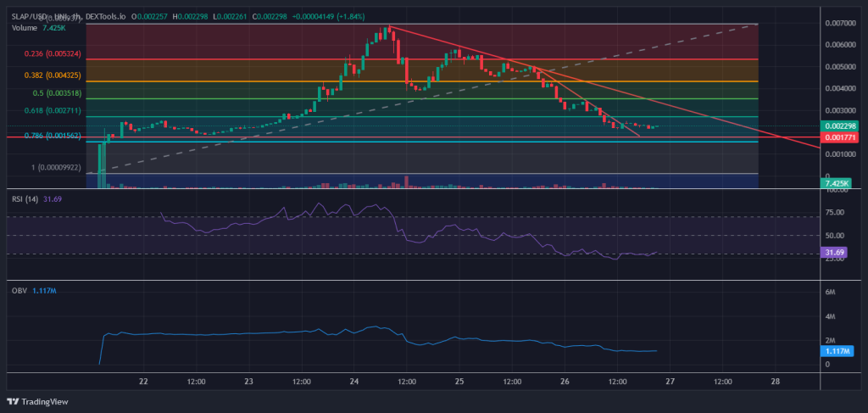The image size is (868, 413).
Task: Select the green 0.5 Fibonacci level line
Action: 422,98
